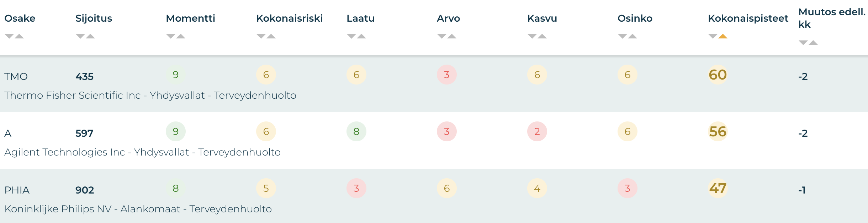The width and height of the screenshot is (868, 223).
Task: Sort Sijoitus column ascending
Action: tap(91, 36)
